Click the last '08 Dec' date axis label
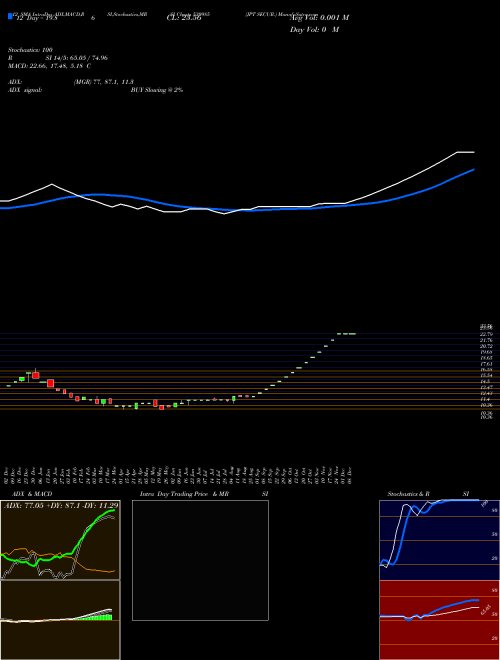This screenshot has height=660, width=500. 350,474
